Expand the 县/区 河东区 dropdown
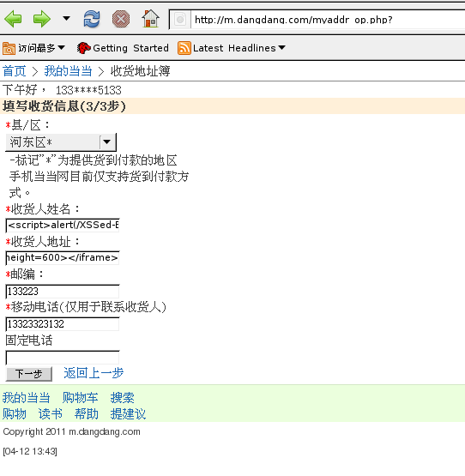 [61, 142]
